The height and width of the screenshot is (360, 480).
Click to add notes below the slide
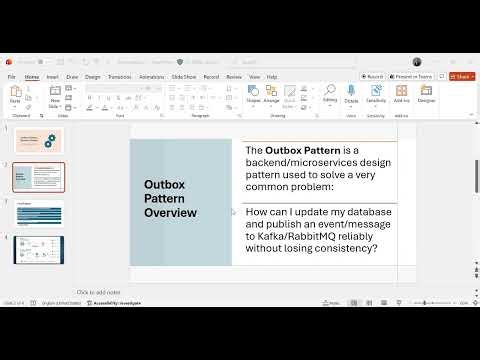(x=99, y=292)
